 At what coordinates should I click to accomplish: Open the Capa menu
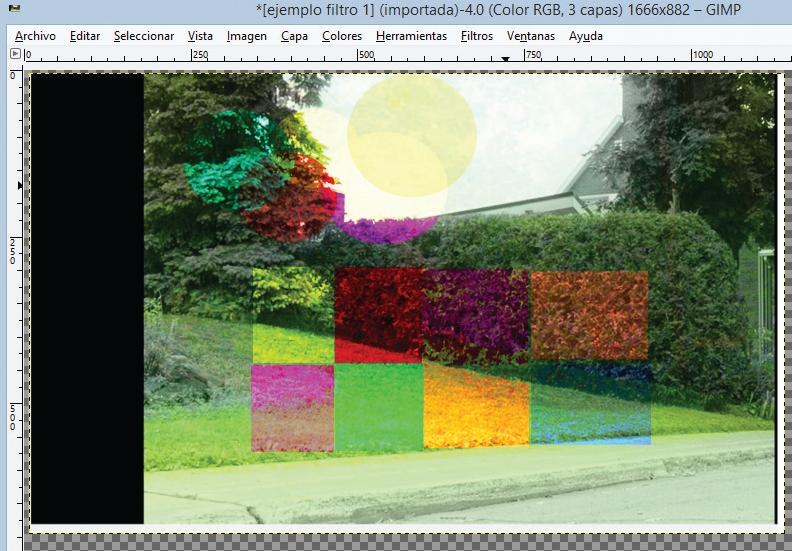point(294,36)
